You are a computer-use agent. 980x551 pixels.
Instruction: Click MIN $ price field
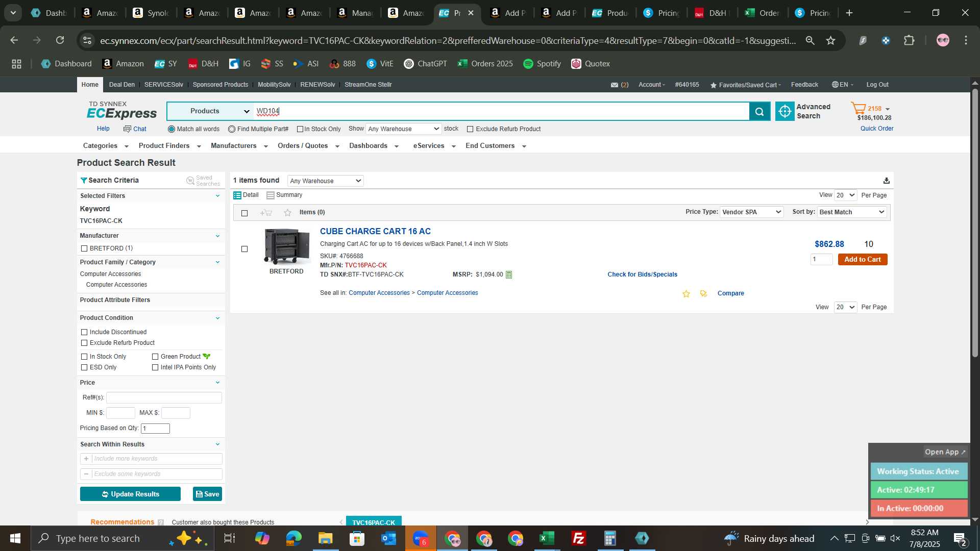120,413
